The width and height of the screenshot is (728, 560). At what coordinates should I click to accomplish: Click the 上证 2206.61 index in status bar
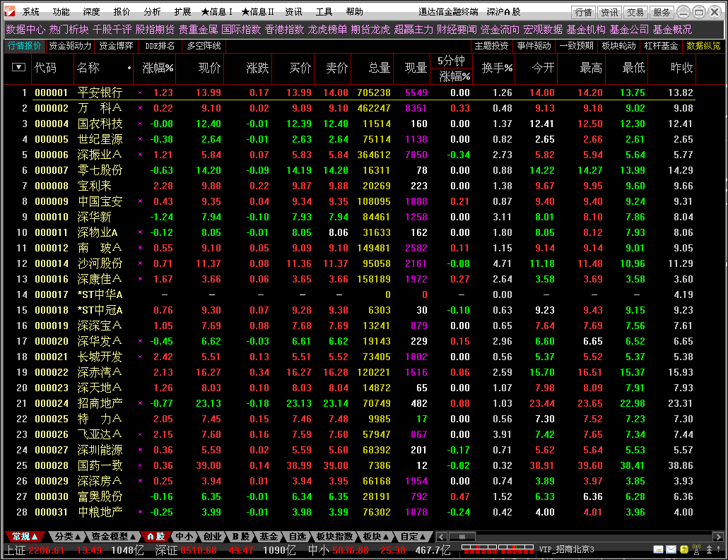click(35, 550)
